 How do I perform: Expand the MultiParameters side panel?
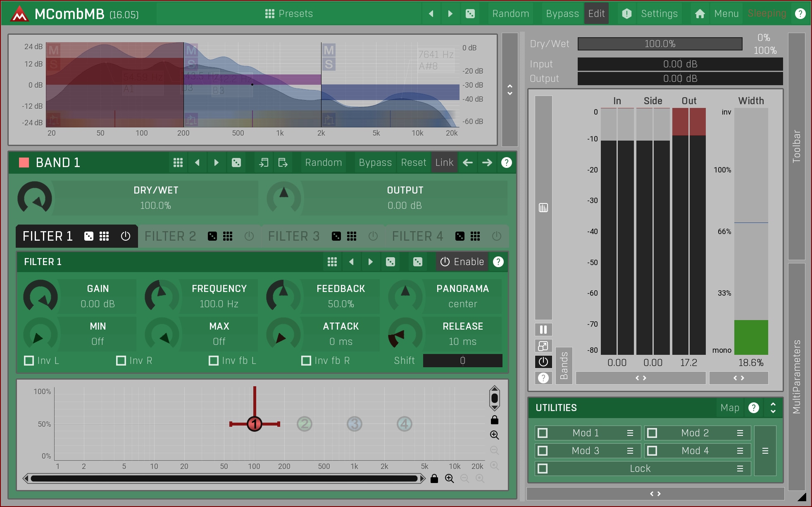pos(796,376)
